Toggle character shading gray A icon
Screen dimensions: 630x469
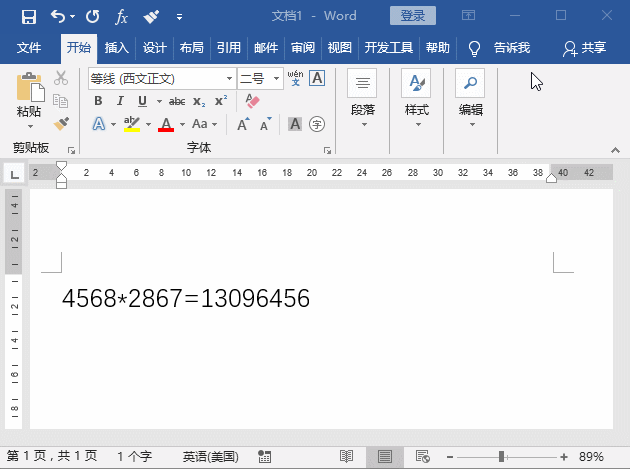(x=295, y=124)
